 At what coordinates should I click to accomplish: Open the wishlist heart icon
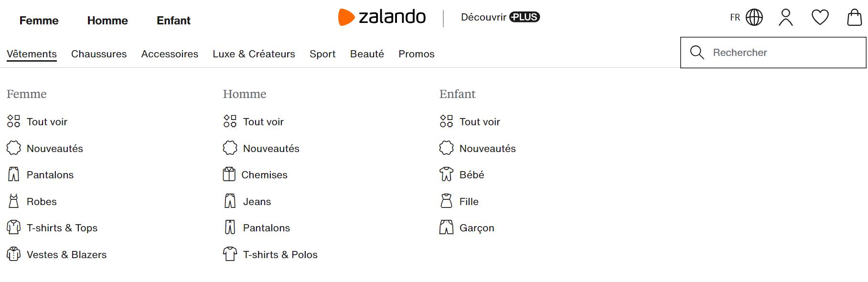pyautogui.click(x=820, y=18)
